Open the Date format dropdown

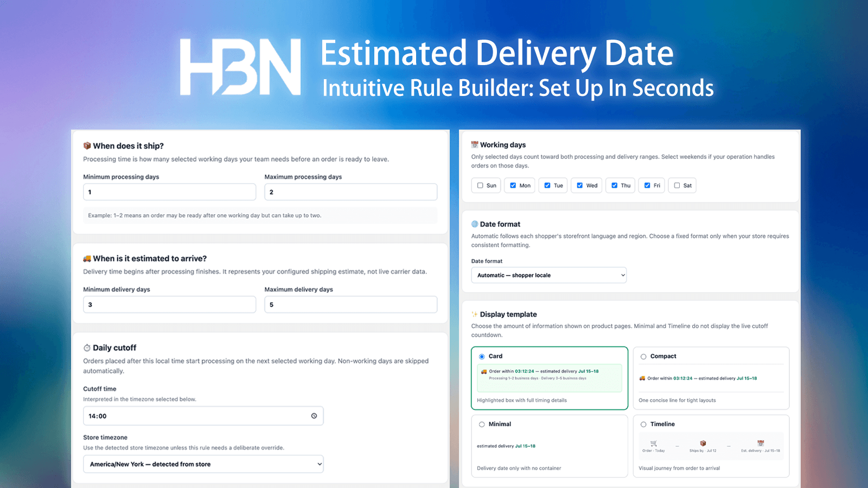pyautogui.click(x=549, y=275)
